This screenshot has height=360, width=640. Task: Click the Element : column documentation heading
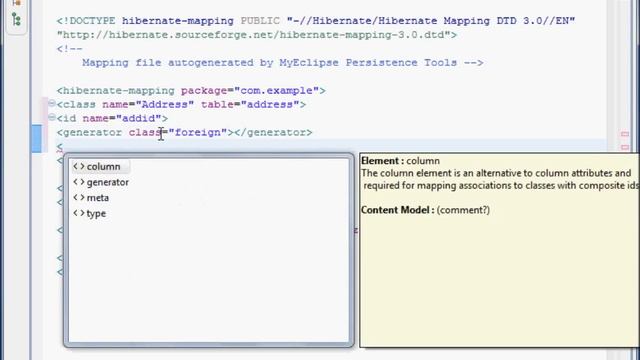tap(400, 161)
